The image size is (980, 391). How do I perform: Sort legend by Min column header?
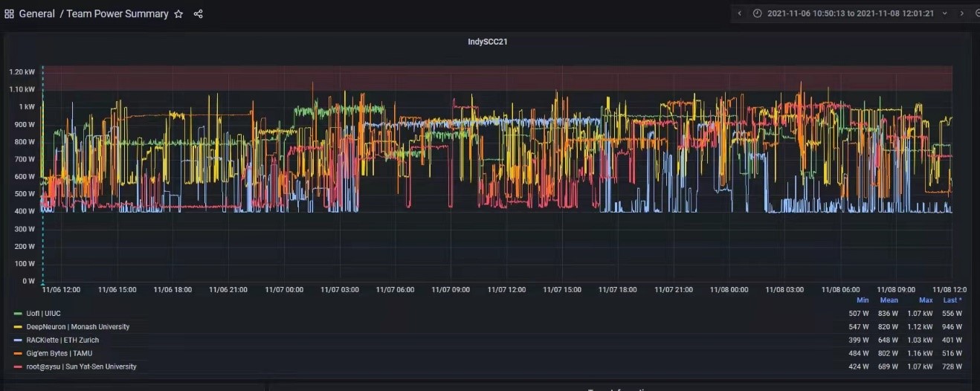[x=863, y=300]
